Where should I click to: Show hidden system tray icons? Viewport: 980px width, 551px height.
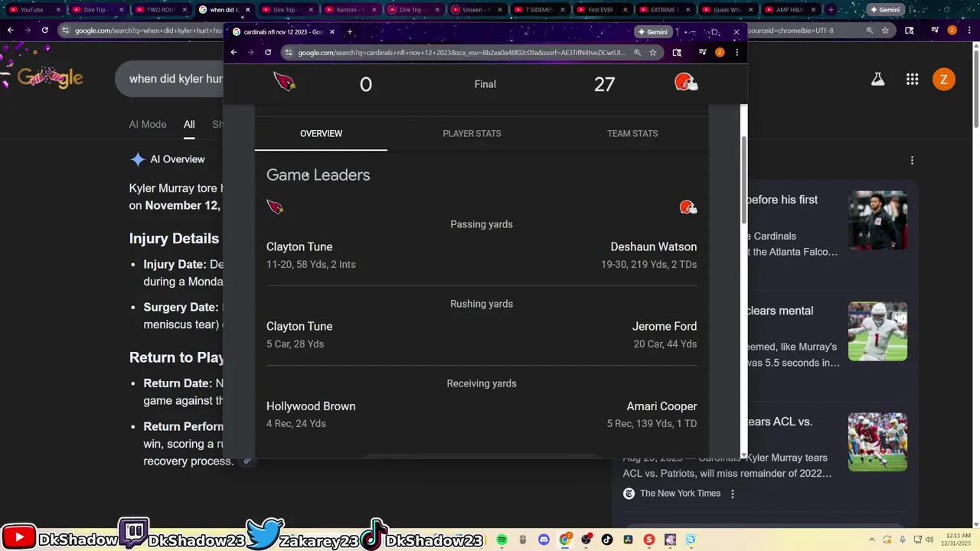[x=872, y=540]
